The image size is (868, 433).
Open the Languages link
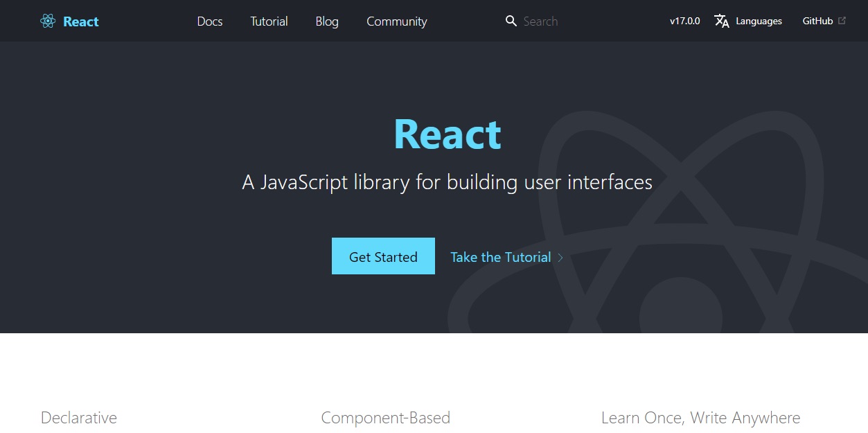coord(759,21)
